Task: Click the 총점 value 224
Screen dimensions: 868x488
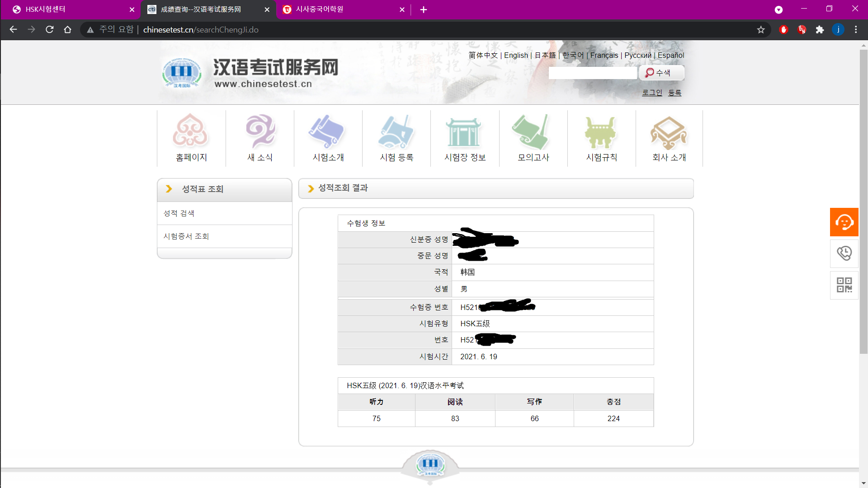Action: tap(613, 418)
